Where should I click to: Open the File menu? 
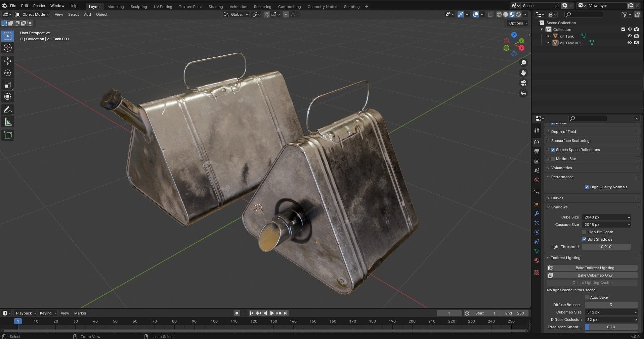13,6
